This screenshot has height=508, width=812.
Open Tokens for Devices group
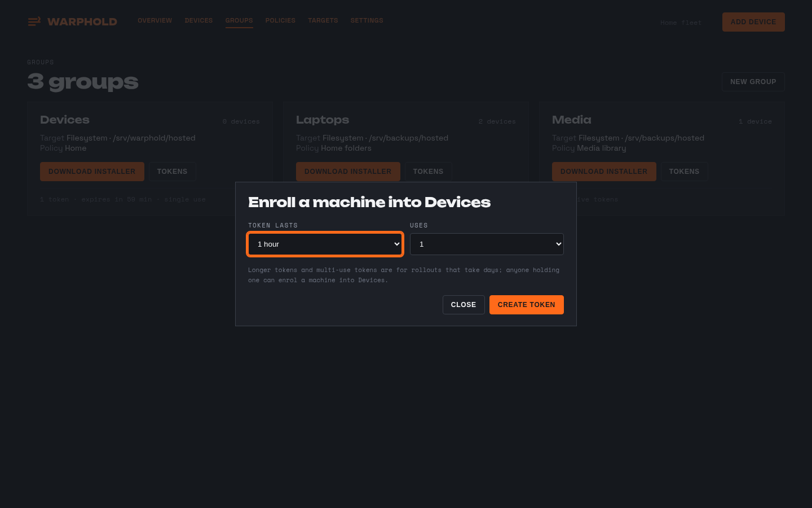click(x=172, y=172)
